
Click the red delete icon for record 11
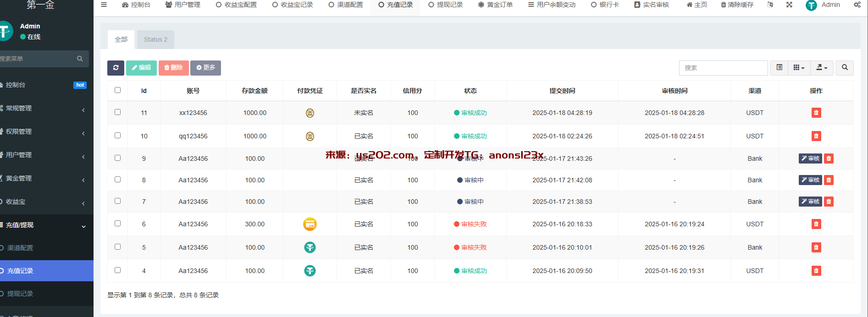816,113
